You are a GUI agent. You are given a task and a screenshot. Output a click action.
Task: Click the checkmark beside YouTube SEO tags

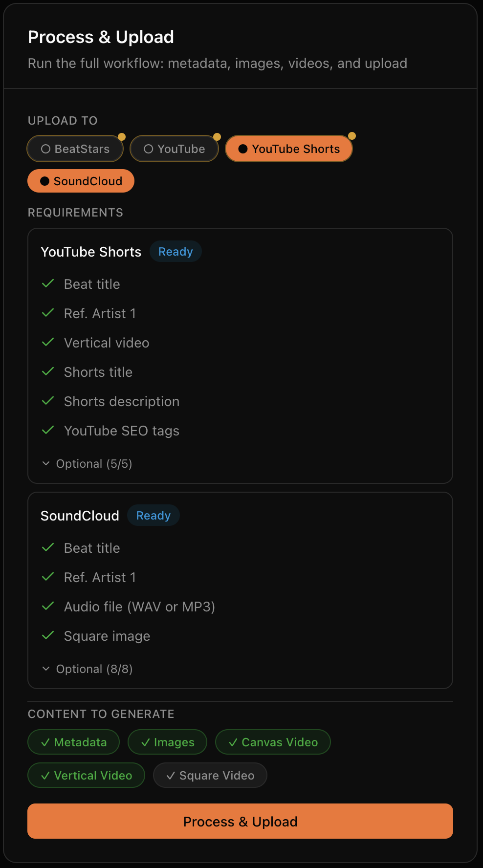pyautogui.click(x=48, y=430)
